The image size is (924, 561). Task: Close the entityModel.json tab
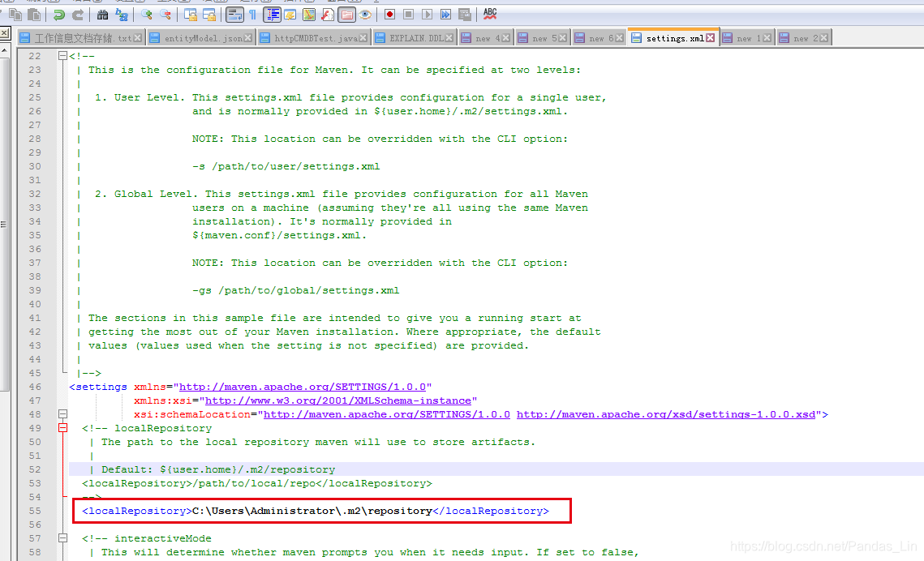point(248,38)
